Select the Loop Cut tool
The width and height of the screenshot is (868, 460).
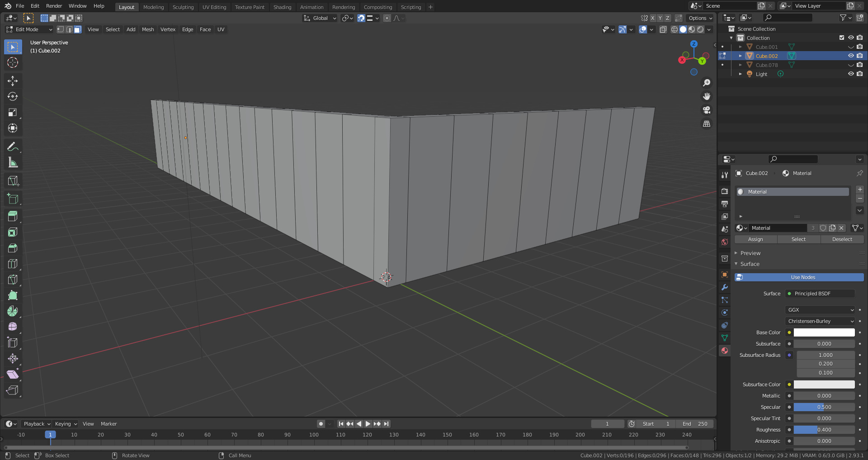[13, 264]
